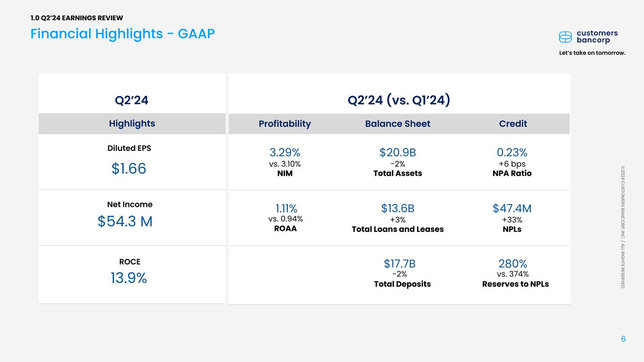Click the Credit column header
The width and height of the screenshot is (644, 362).
click(x=513, y=123)
